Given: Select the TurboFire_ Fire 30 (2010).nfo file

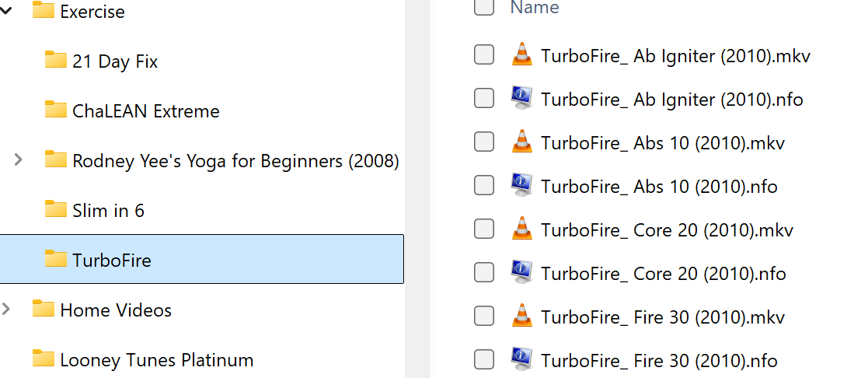Looking at the screenshot, I should coord(659,360).
